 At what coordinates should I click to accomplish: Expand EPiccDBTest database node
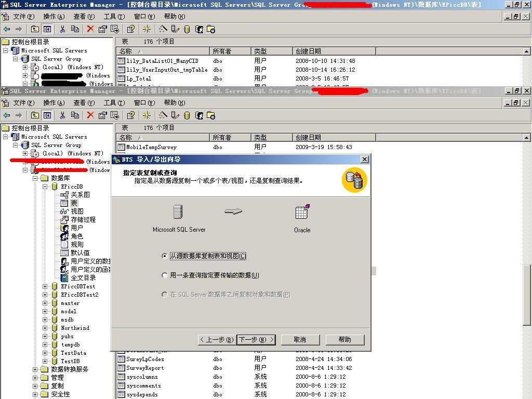click(x=45, y=286)
